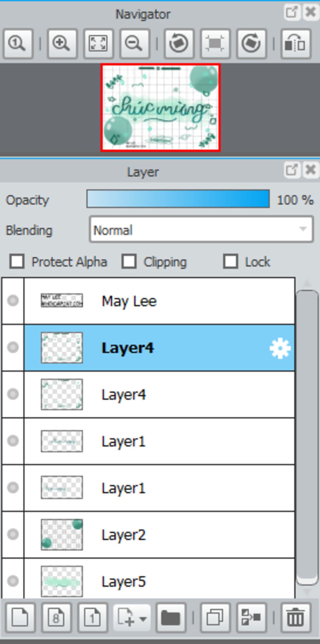This screenshot has height=644, width=320.
Task: Rotate canvas right in Navigator
Action: (x=252, y=43)
